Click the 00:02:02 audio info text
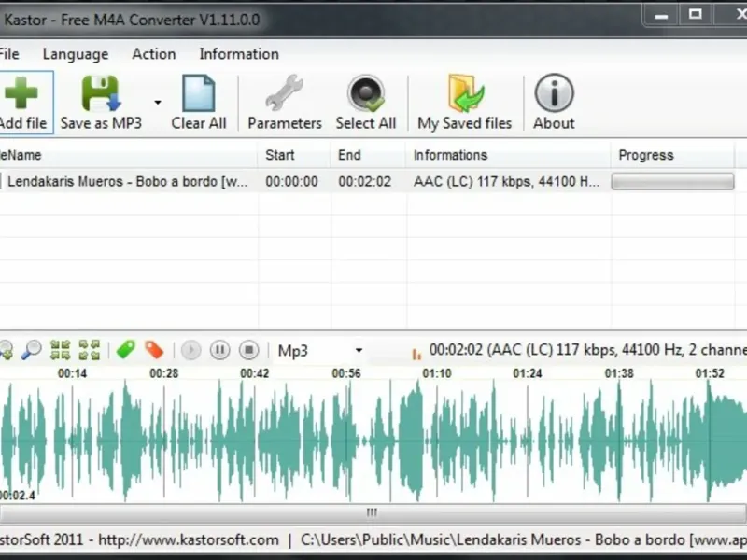 pyautogui.click(x=588, y=350)
